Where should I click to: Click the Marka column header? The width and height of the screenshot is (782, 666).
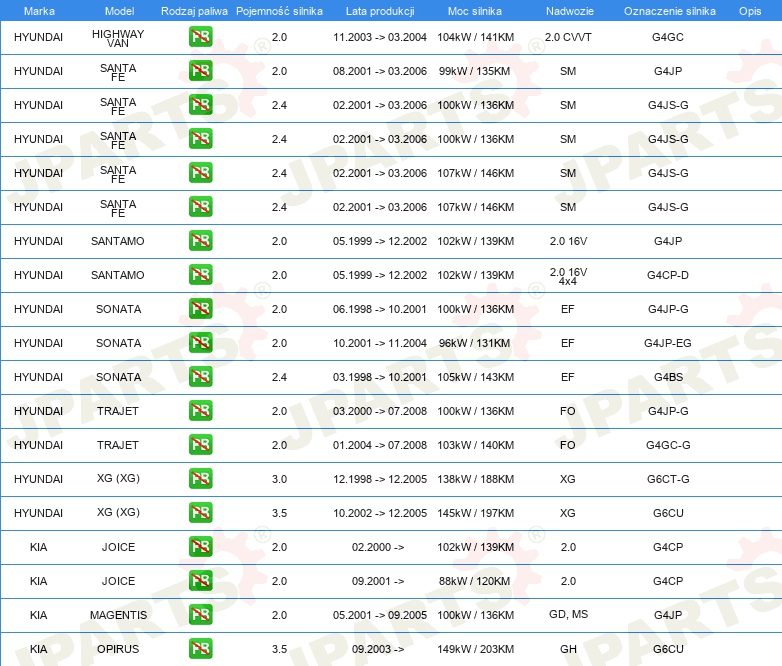click(x=39, y=11)
